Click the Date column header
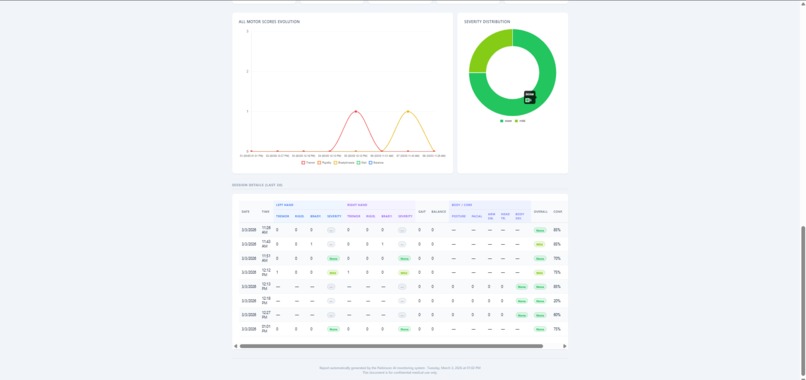 (245, 211)
